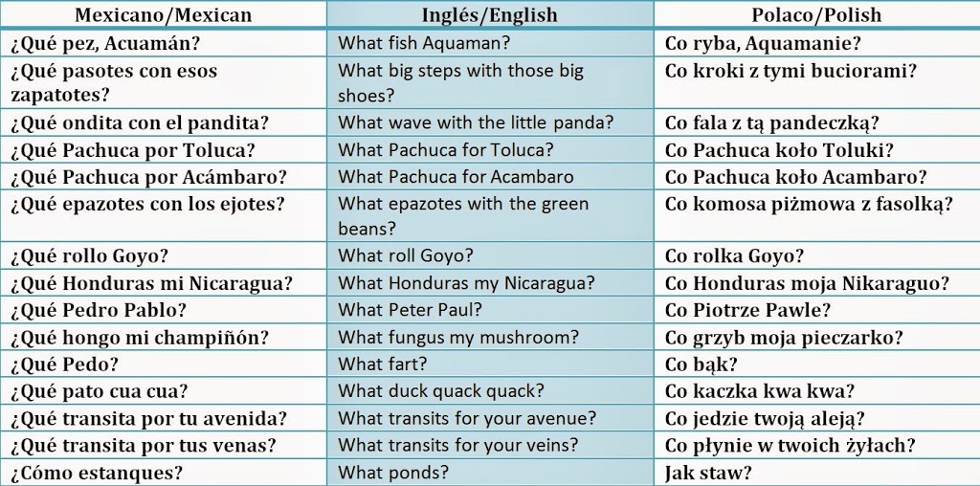
Task: Click the '¿Qué ondita con el pandita?' cell
Action: 163,122
